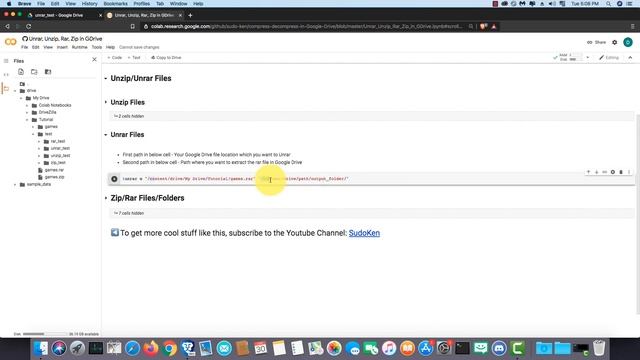The width and height of the screenshot is (640, 360).
Task: Open the cell settings gear icon
Action: pos(613,172)
